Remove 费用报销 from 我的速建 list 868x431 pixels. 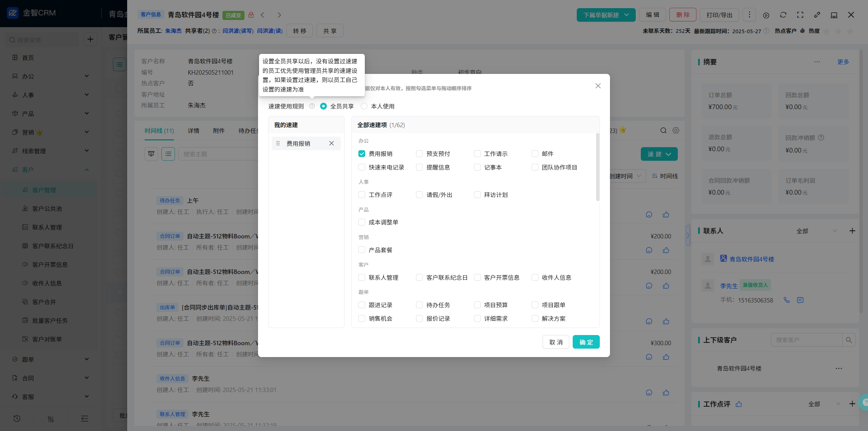pyautogui.click(x=331, y=143)
